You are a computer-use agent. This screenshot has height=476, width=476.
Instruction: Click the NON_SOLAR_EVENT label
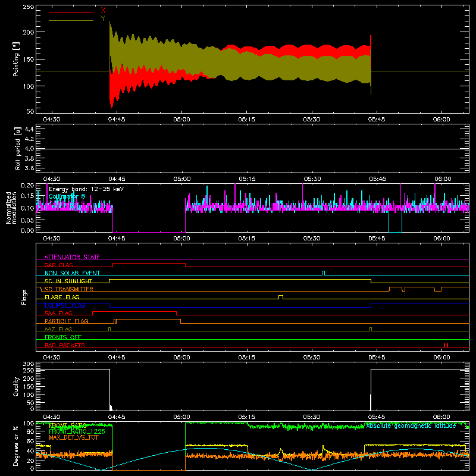click(72, 273)
